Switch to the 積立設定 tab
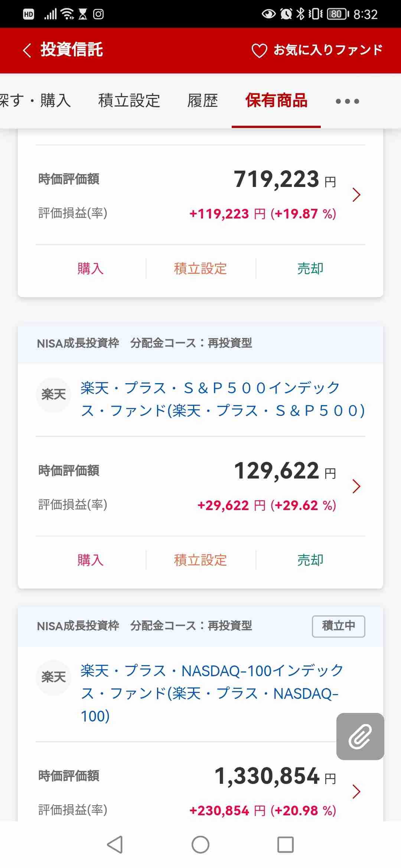Viewport: 401px width, 868px height. (129, 101)
